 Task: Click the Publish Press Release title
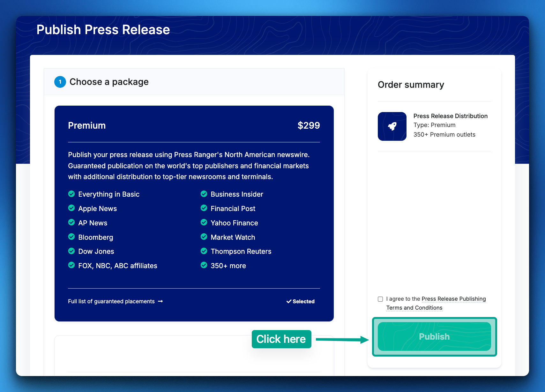103,30
